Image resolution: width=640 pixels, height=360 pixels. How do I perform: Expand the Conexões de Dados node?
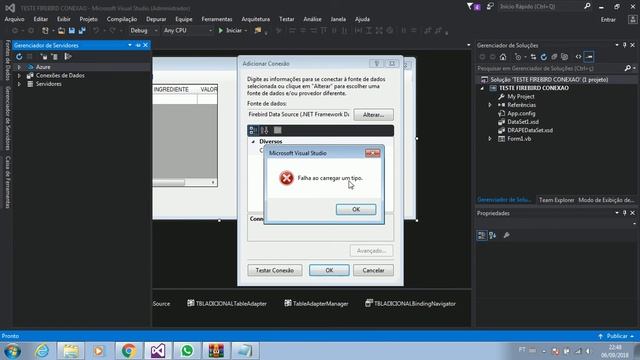[19, 76]
